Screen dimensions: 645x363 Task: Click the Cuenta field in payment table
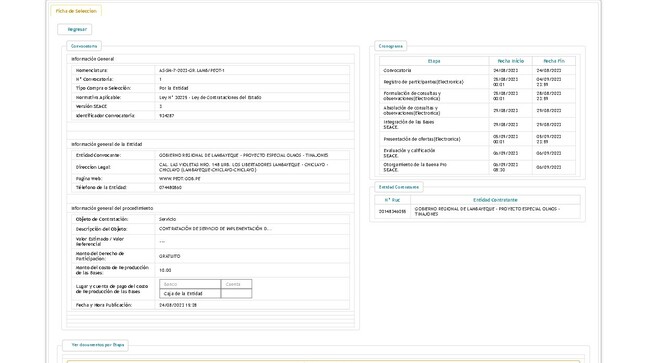tap(236, 284)
